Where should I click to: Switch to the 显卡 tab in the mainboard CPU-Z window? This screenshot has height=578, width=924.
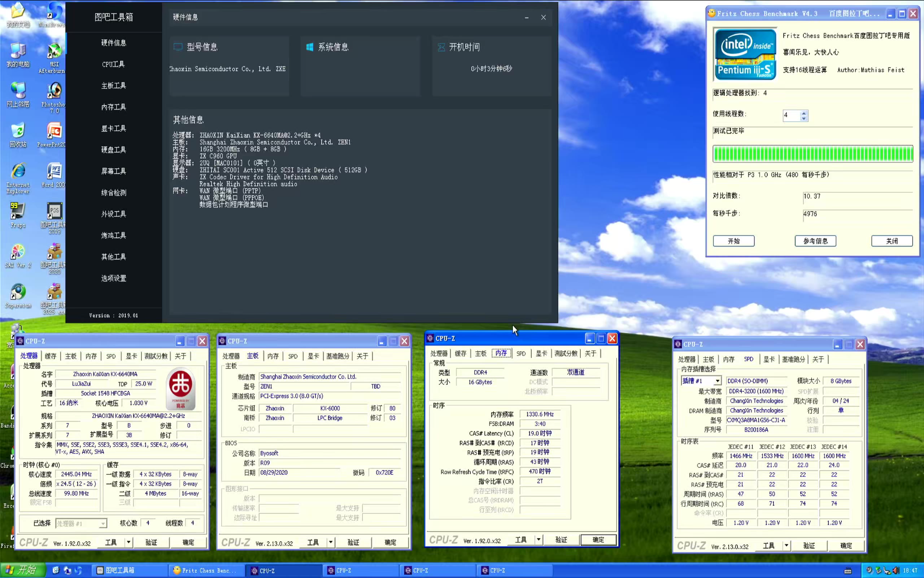pyautogui.click(x=313, y=356)
